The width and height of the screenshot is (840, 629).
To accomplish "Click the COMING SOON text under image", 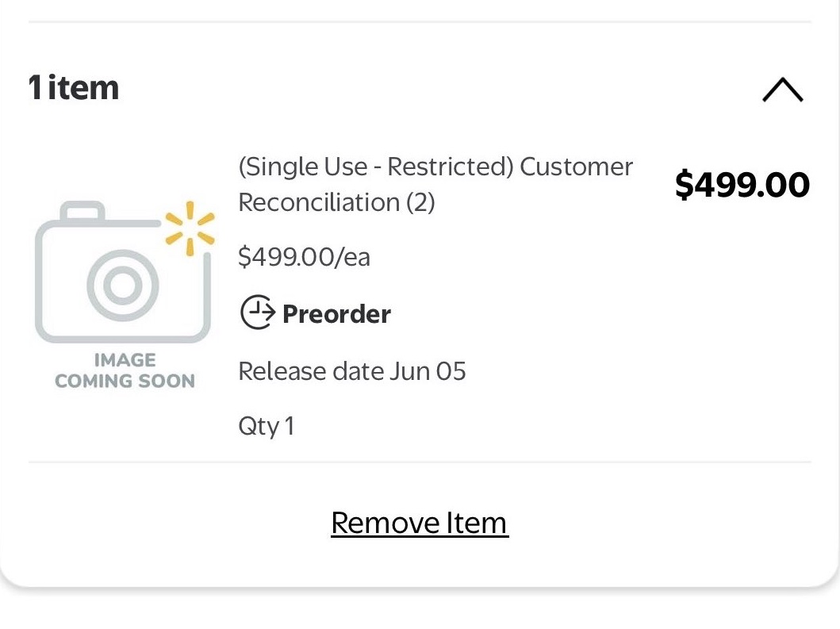I will pyautogui.click(x=125, y=381).
